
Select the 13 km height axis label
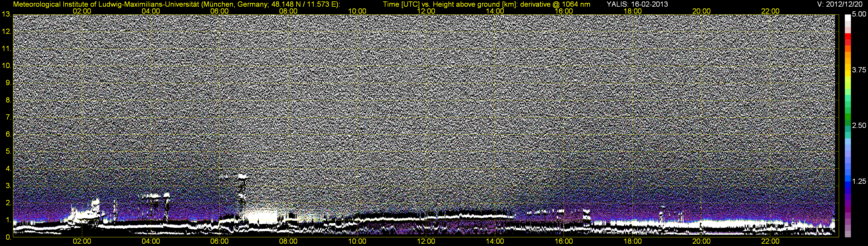[6, 14]
